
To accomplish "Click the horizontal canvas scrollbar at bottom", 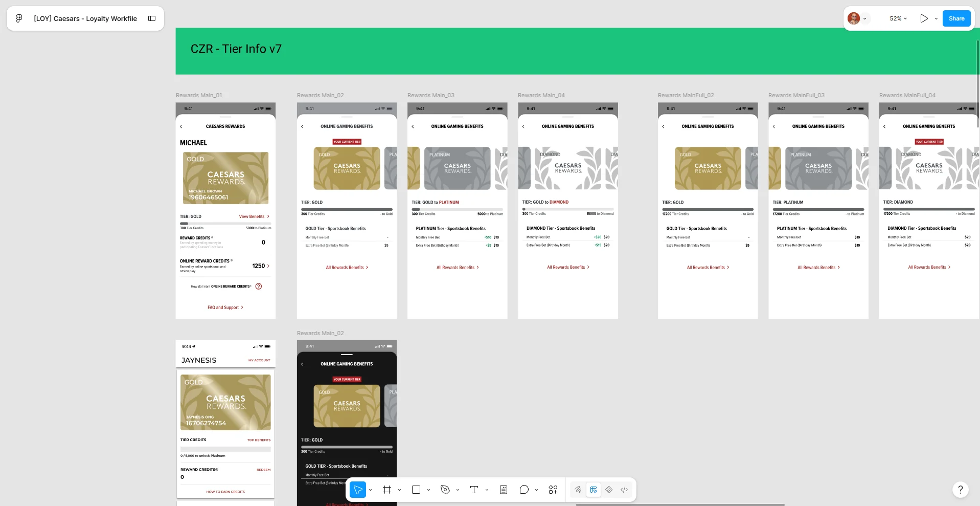I will click(x=680, y=504).
